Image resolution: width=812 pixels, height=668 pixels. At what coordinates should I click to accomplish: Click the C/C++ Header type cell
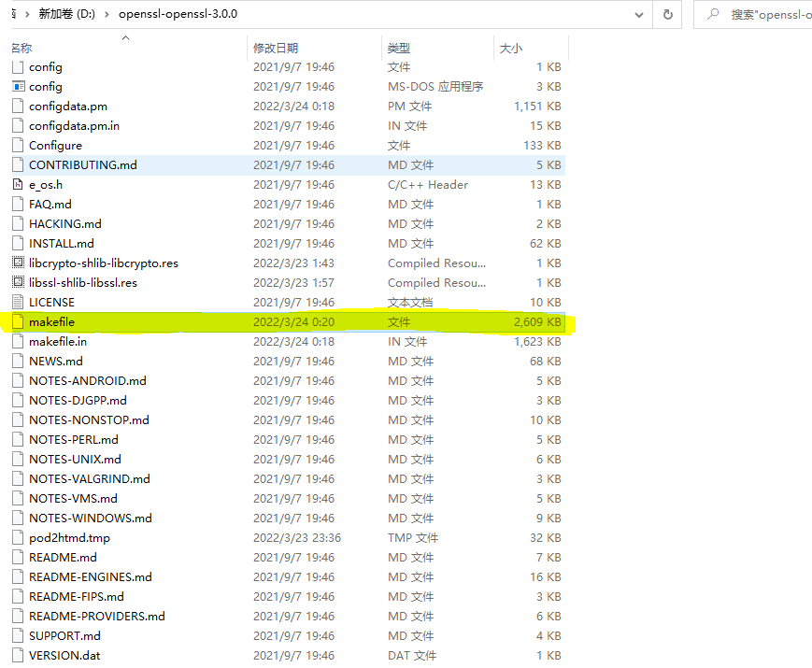click(x=428, y=184)
